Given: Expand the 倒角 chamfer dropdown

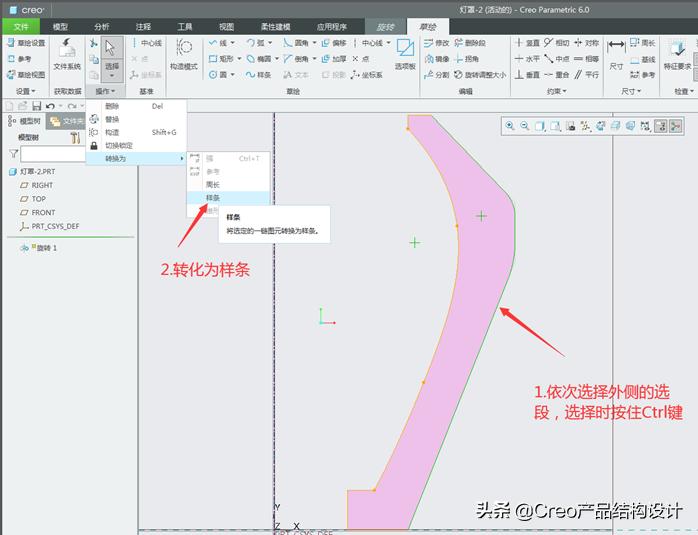Looking at the screenshot, I should [314, 59].
